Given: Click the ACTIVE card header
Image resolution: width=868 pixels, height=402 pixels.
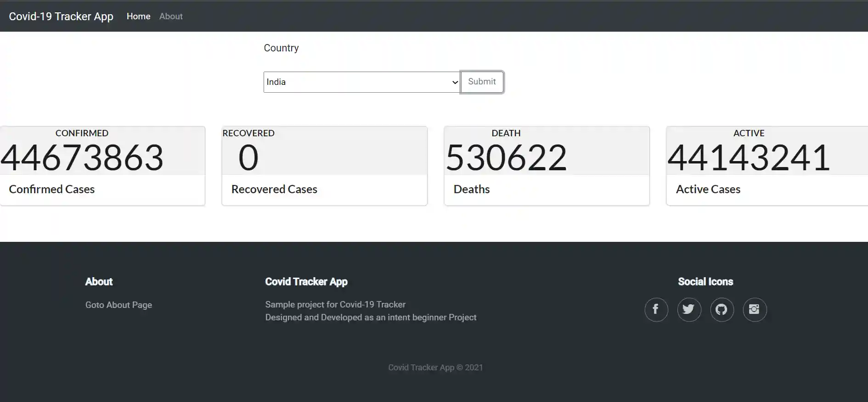Looking at the screenshot, I should point(749,133).
